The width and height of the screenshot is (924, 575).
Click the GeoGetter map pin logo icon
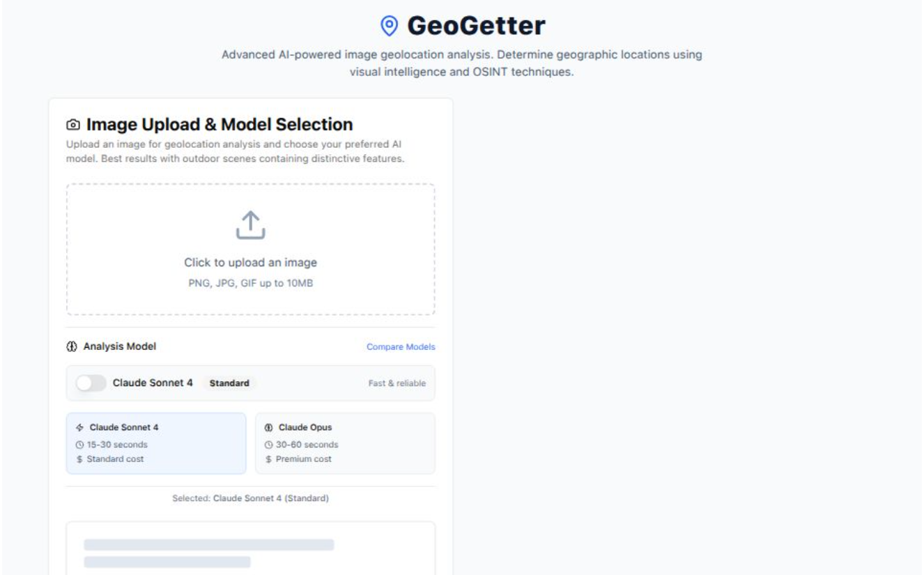[x=390, y=26]
